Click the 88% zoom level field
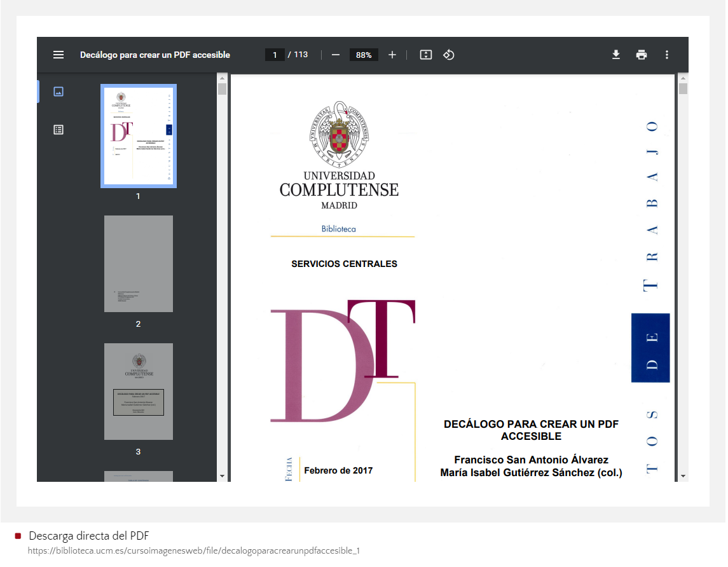The width and height of the screenshot is (728, 567). 364,55
